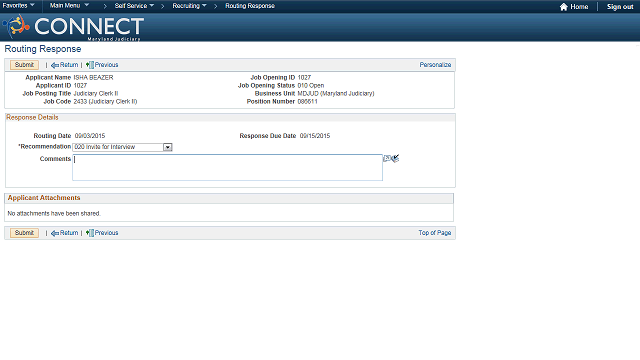Screen dimensions: 640x360
Task: Click the bottom Previous page icon
Action: click(x=90, y=233)
